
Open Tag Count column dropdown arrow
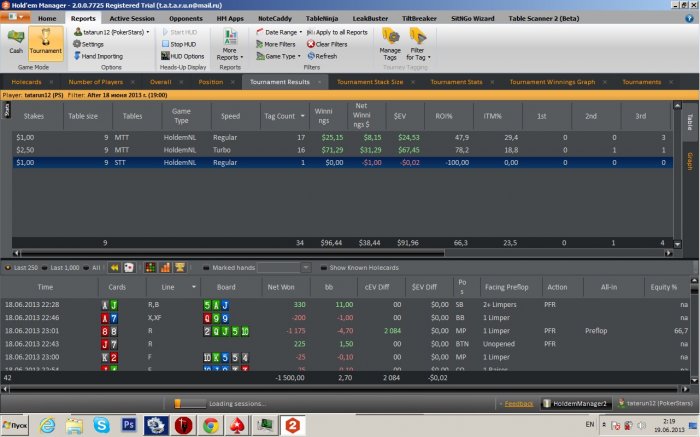coord(303,116)
